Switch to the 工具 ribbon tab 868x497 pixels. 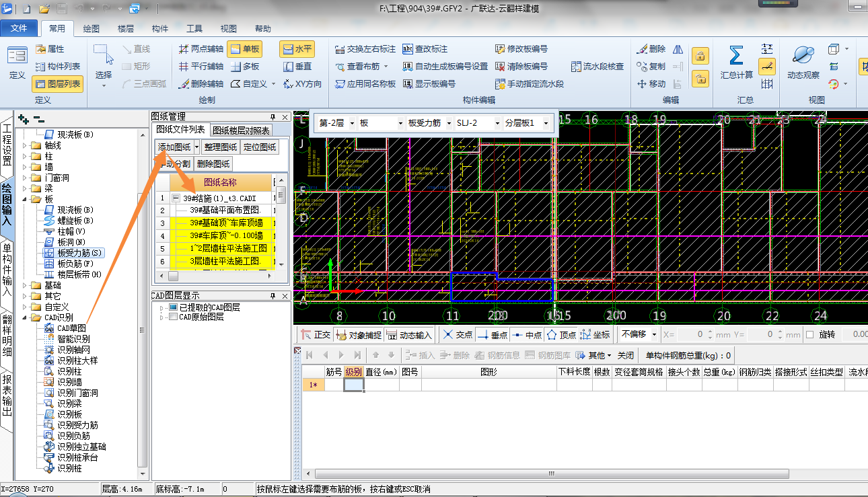(194, 29)
